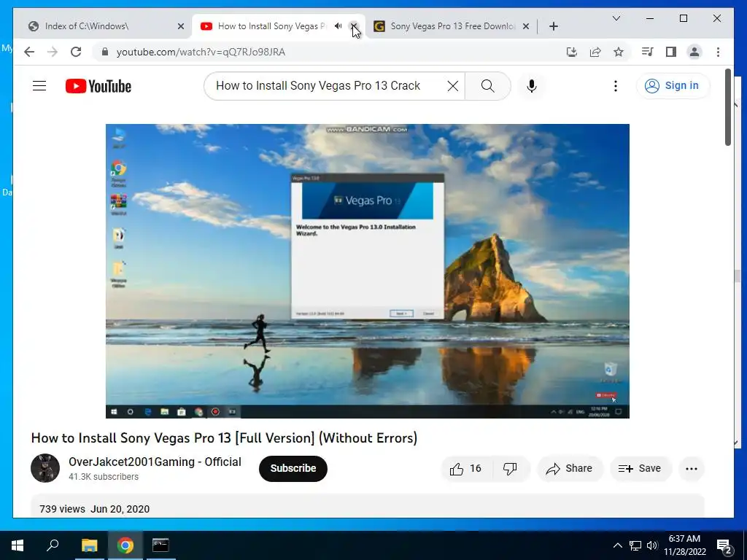Close the YouTube video tab
Viewport: 747px width, 560px height.
354,26
